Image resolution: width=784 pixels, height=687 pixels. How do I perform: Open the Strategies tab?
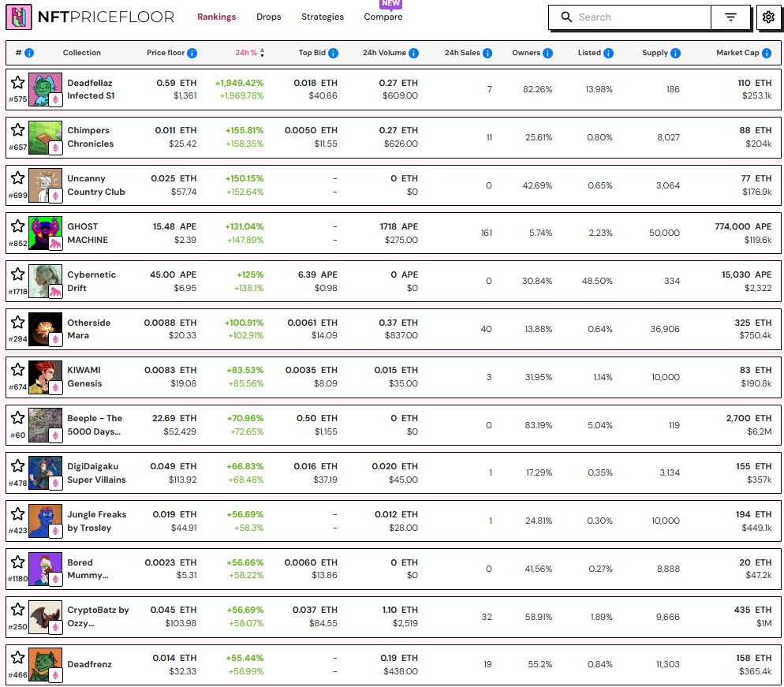323,17
